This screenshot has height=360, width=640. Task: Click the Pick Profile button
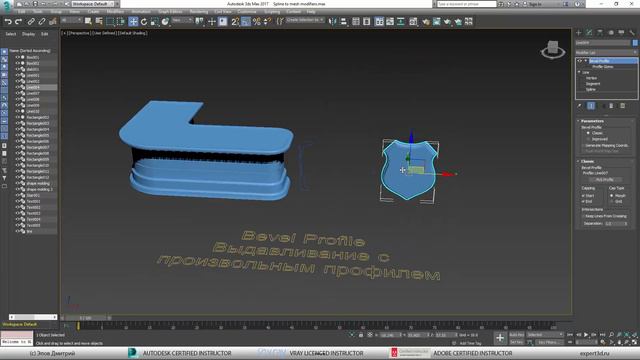click(x=605, y=180)
